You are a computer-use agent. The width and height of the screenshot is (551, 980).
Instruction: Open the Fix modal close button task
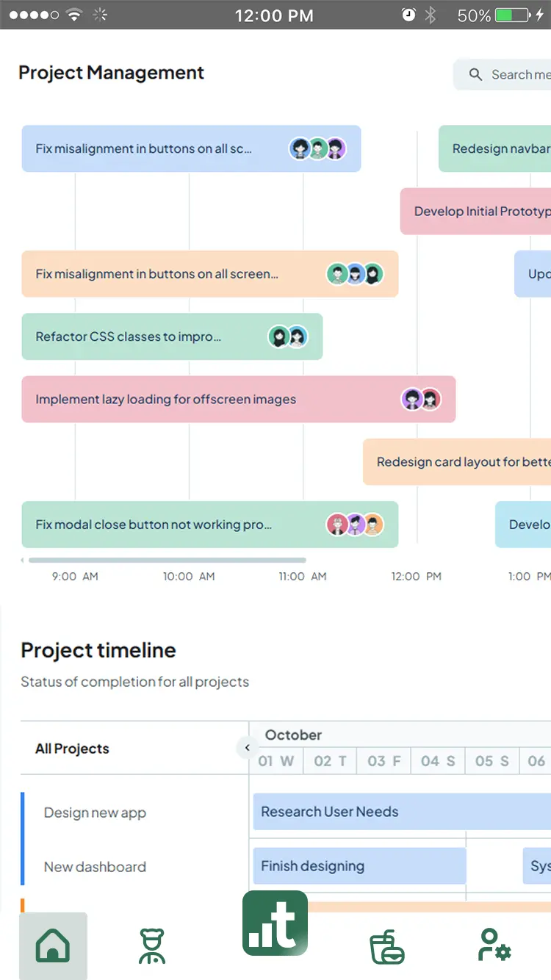click(154, 525)
